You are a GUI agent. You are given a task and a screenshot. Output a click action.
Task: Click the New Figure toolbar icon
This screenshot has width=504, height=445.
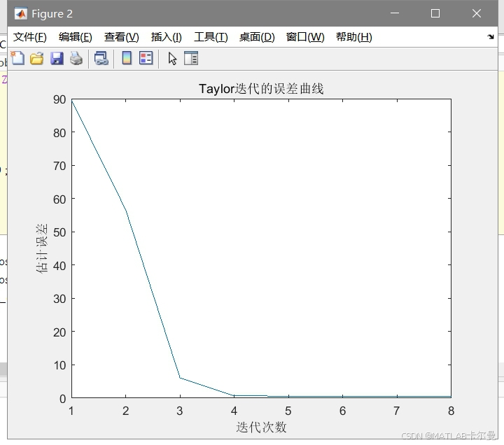[17, 59]
